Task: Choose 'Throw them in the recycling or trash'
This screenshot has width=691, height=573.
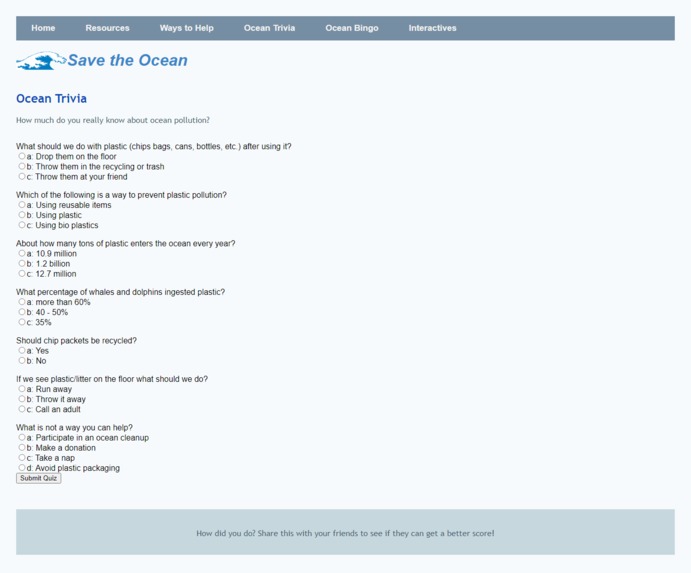Action: click(22, 166)
